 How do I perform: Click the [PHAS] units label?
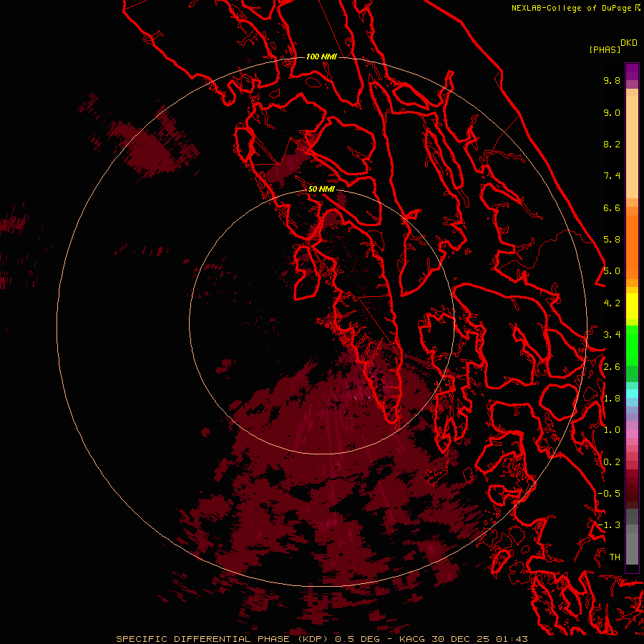point(605,49)
